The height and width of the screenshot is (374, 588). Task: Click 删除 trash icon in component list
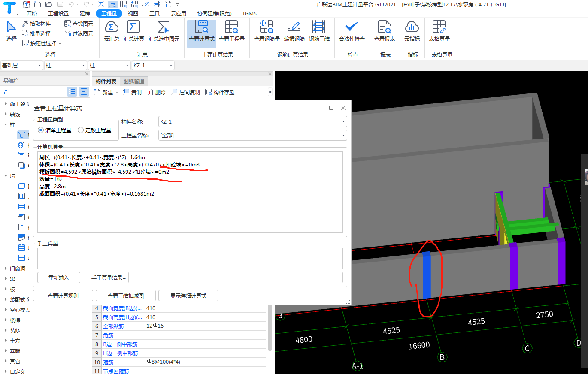156,92
